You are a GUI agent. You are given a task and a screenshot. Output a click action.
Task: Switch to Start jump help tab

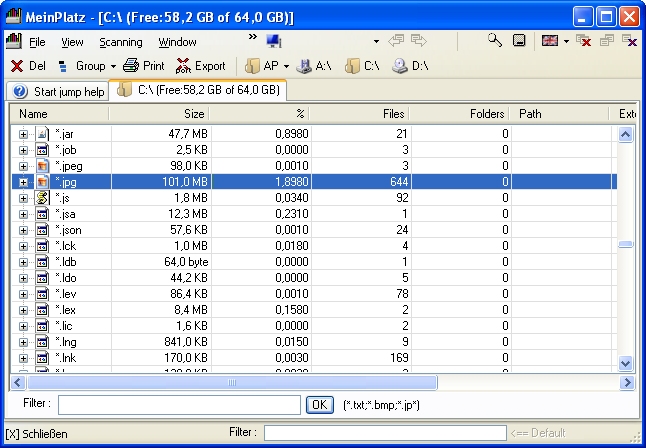click(58, 91)
